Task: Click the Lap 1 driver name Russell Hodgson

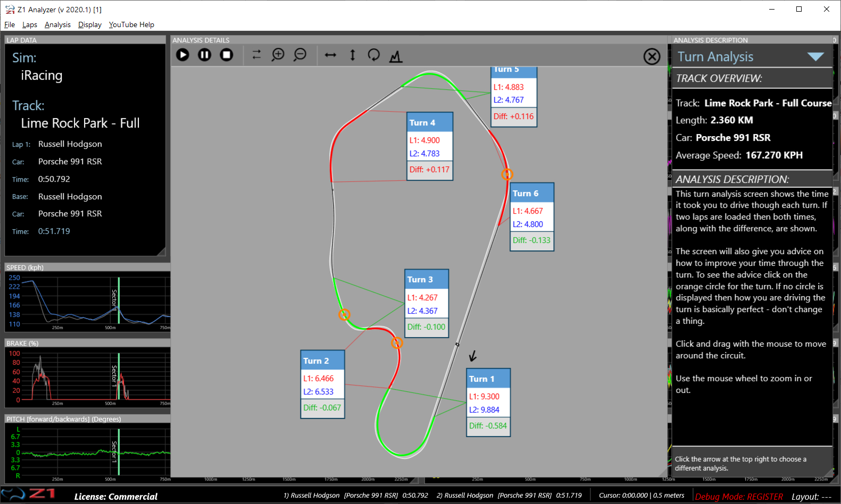Action: pyautogui.click(x=70, y=144)
